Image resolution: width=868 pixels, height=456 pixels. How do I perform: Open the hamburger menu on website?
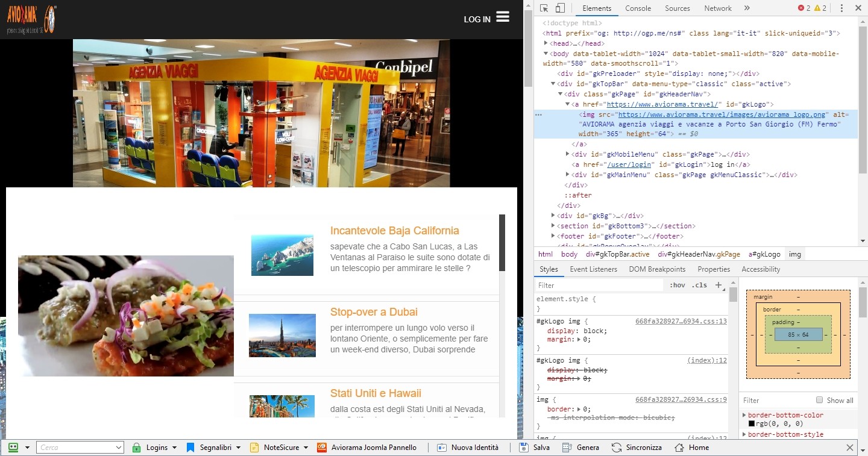pos(503,17)
